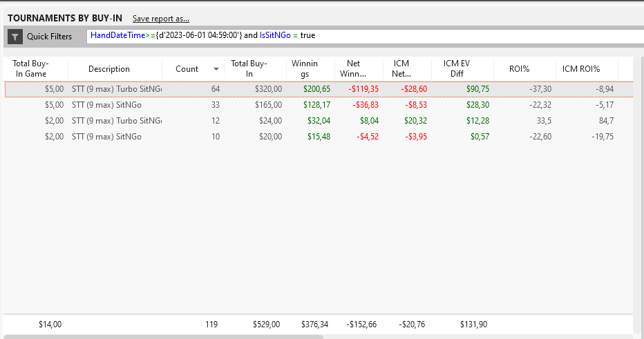The width and height of the screenshot is (644, 339).
Task: Click the ROI% column header
Action: point(519,69)
